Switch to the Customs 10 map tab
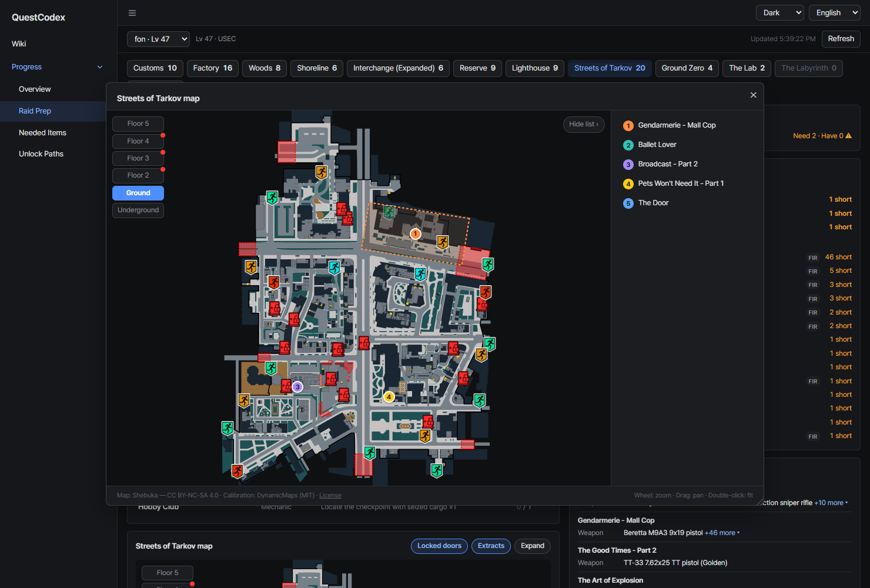Viewport: 870px width, 588px height. 155,68
